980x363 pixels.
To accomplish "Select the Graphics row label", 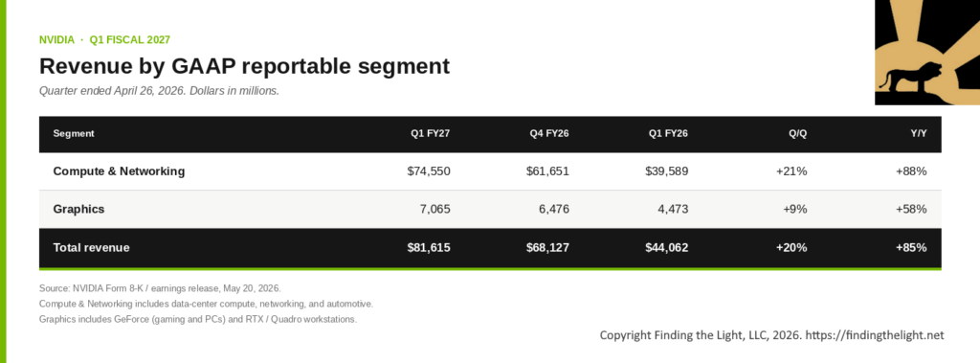I will click(78, 209).
